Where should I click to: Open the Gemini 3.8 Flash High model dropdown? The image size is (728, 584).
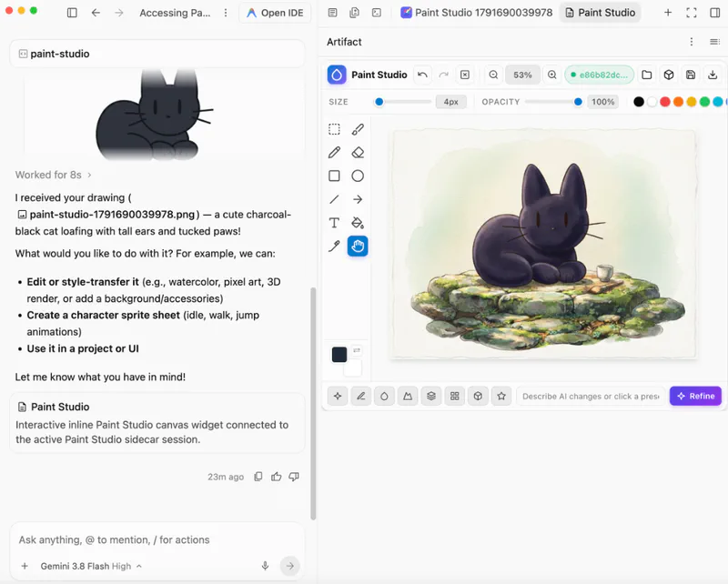(x=90, y=567)
